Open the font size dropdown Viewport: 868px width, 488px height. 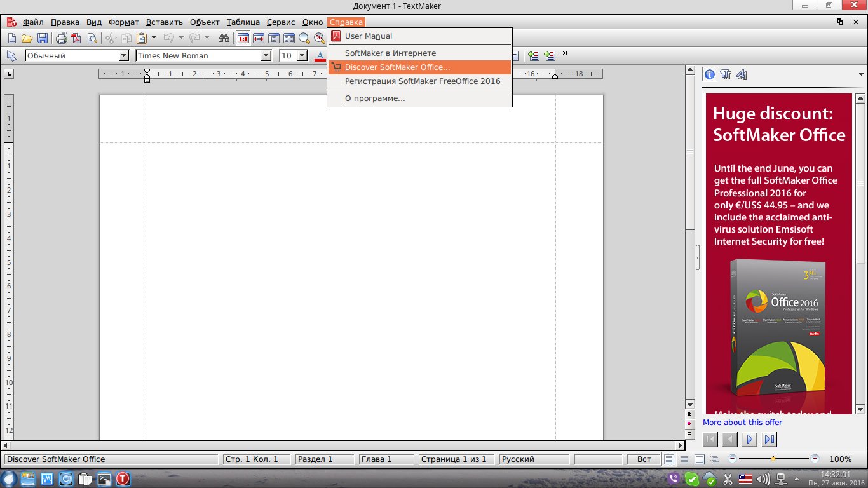coord(302,56)
